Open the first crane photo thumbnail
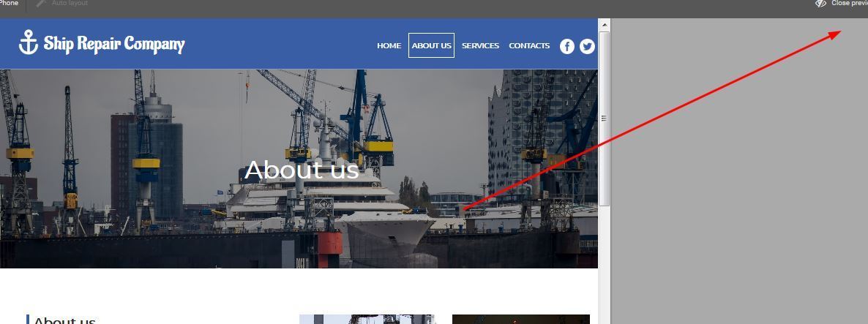This screenshot has width=868, height=324. pos(367,320)
